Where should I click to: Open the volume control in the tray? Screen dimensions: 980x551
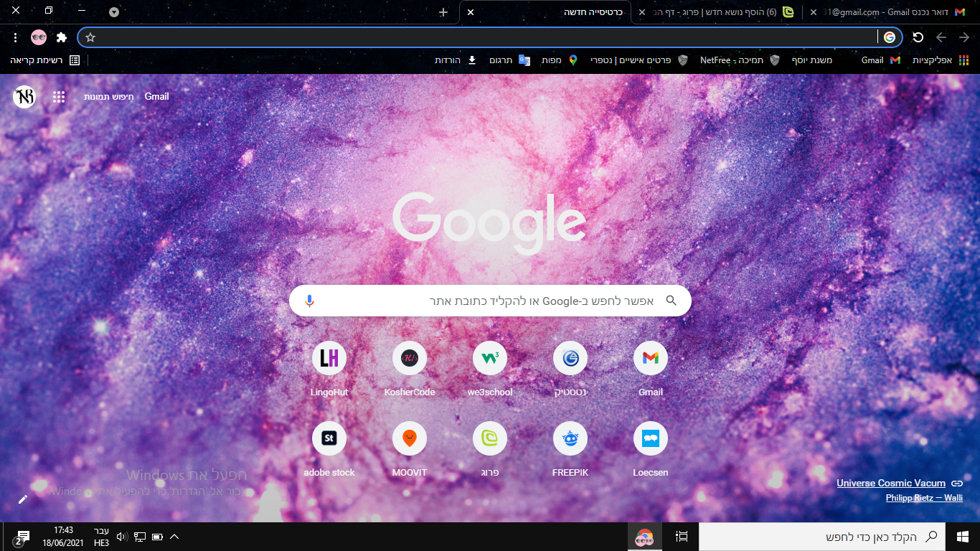pyautogui.click(x=122, y=537)
